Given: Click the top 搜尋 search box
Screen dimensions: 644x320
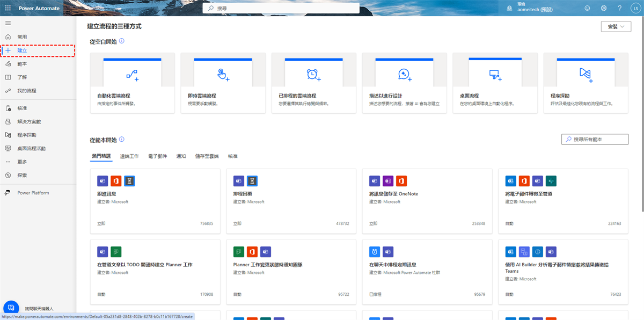Looking at the screenshot, I should [x=281, y=8].
